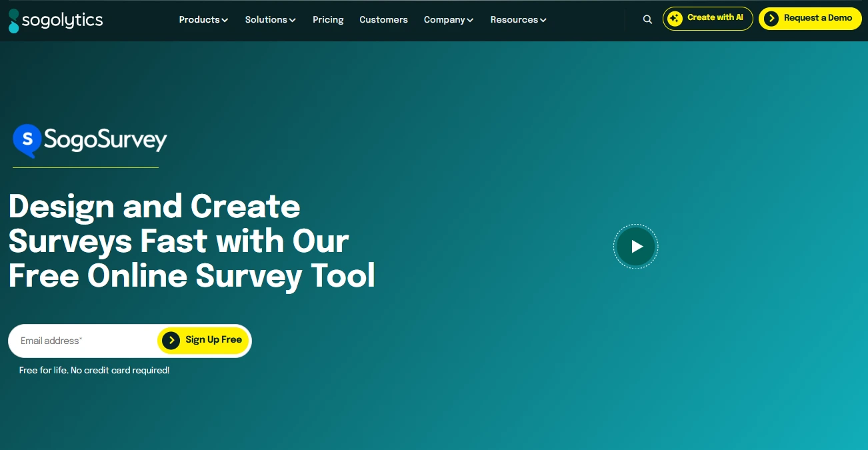The width and height of the screenshot is (868, 450).
Task: Expand the Solutions dropdown menu
Action: (x=270, y=20)
